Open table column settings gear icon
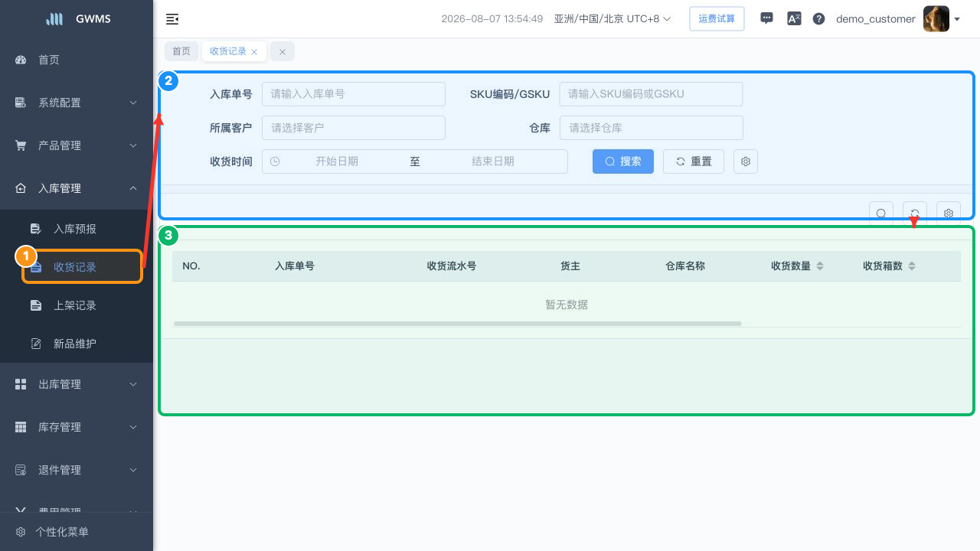This screenshot has height=551, width=980. [x=949, y=214]
